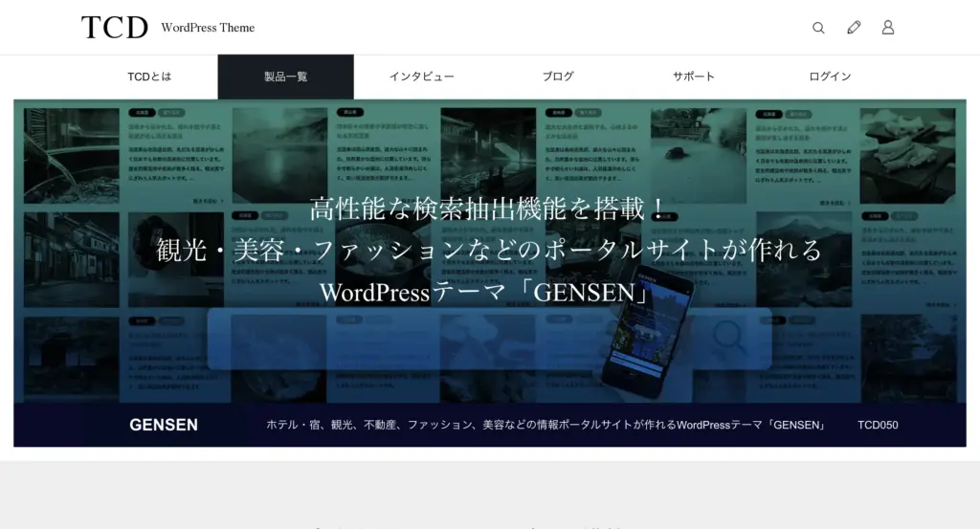Click the 観光・美容・ファッション hero line

(x=489, y=251)
